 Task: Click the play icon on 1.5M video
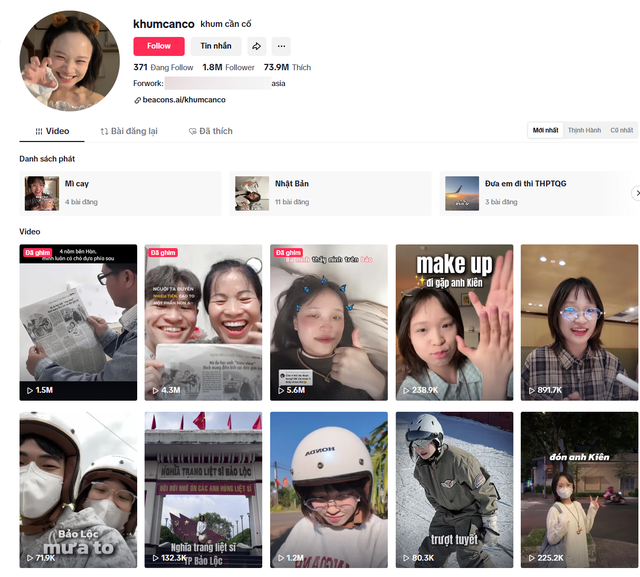click(x=29, y=390)
